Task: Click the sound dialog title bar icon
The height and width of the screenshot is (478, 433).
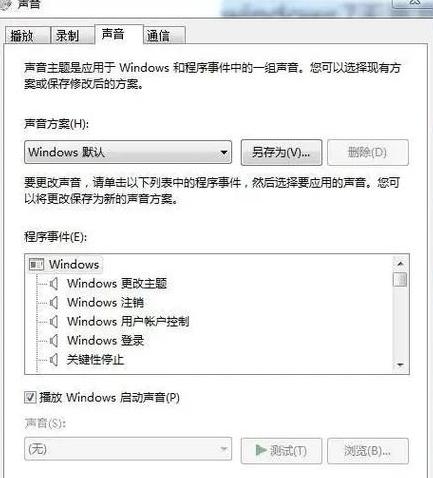Action: 5,4
